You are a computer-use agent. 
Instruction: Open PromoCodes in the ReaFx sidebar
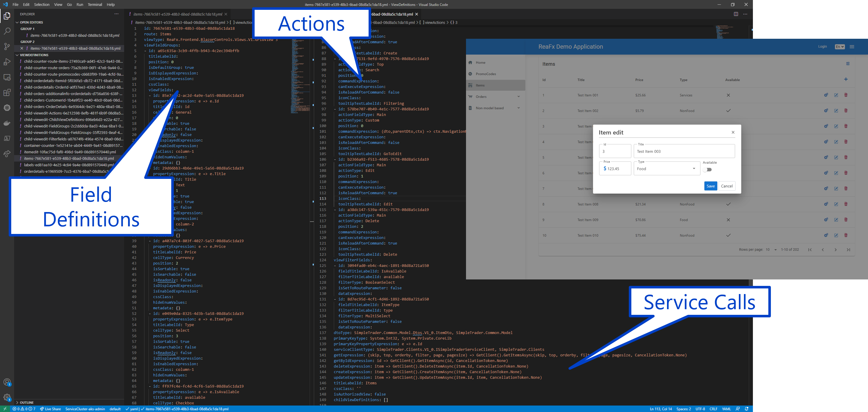point(495,74)
